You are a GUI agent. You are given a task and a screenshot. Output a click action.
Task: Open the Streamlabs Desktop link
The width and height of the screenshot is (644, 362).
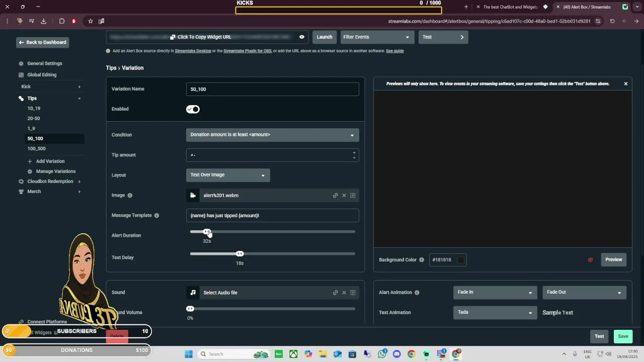point(193,51)
